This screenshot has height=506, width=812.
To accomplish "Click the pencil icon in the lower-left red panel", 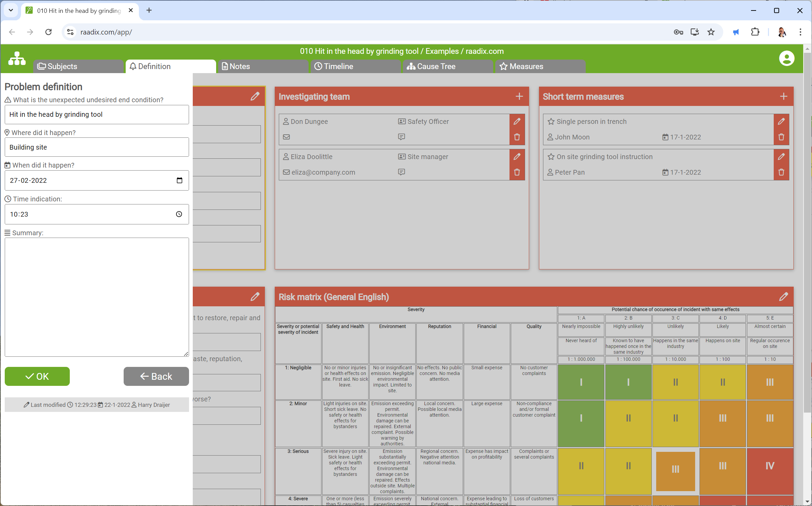I will (x=255, y=297).
